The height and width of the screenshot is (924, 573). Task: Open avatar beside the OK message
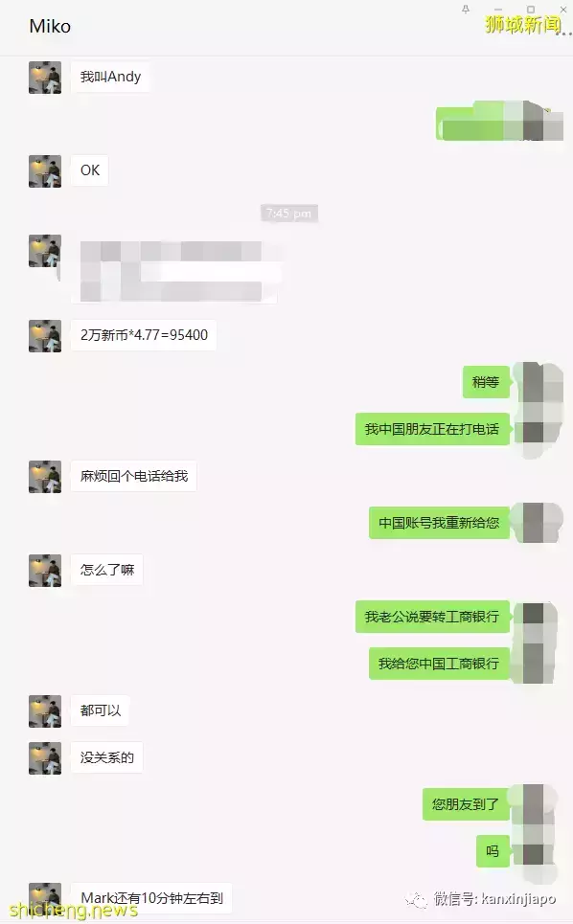coord(45,170)
